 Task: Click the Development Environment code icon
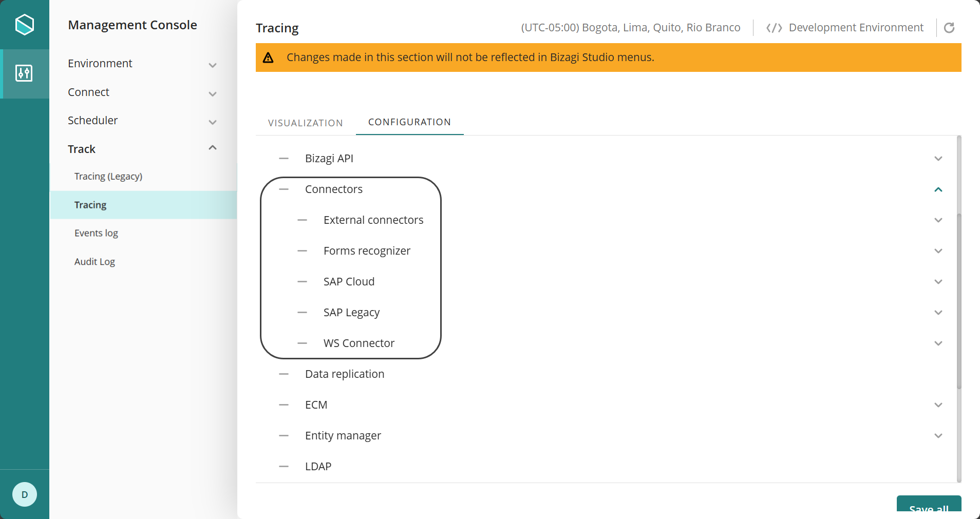coord(774,28)
